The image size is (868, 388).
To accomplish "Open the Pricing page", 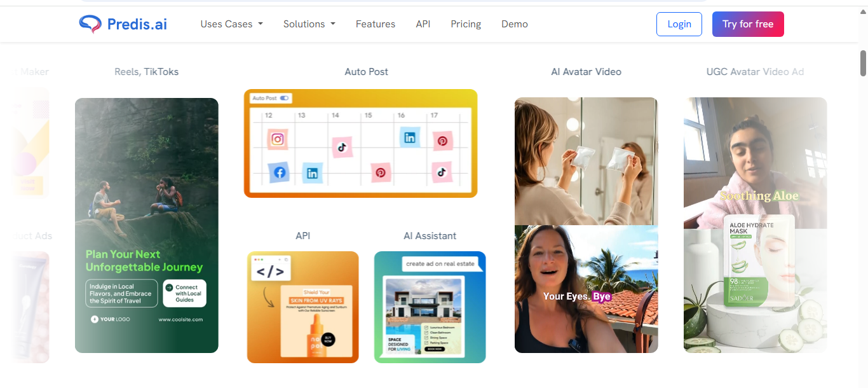I will [x=466, y=24].
